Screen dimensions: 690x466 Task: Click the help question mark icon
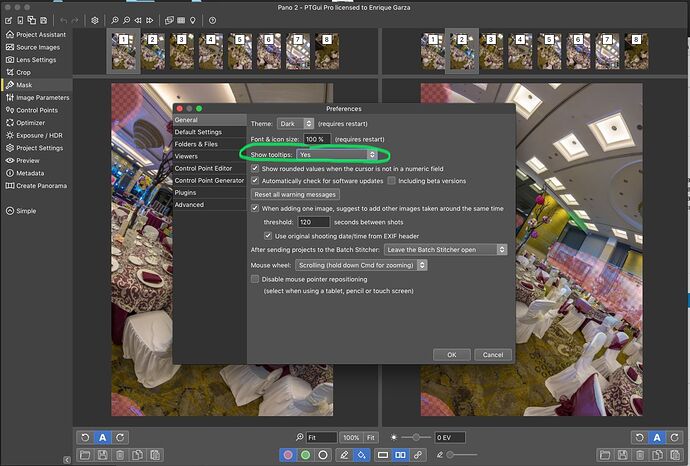coord(212,20)
